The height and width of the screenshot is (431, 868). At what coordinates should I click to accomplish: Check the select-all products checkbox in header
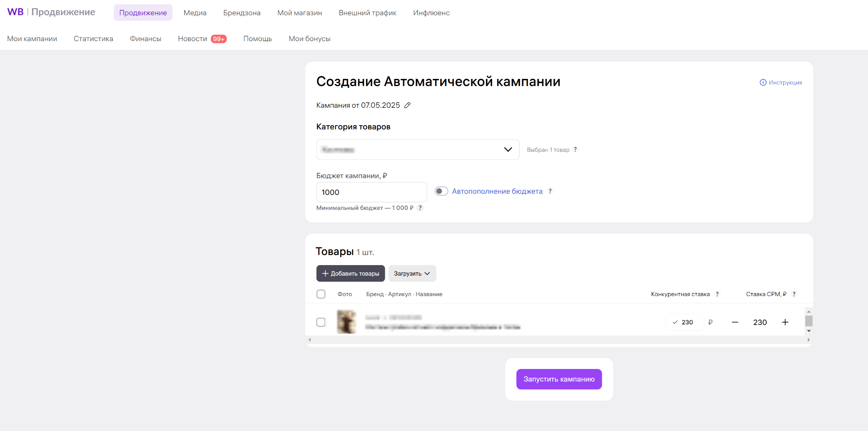coord(321,294)
